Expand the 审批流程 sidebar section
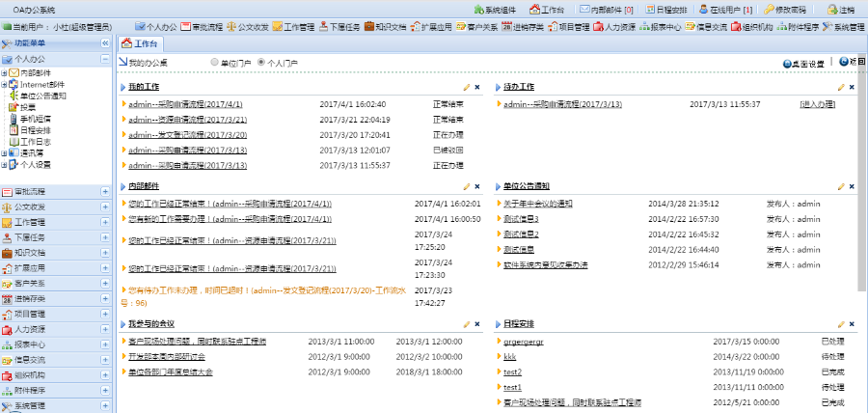Viewport: 868px width, 413px height. [105, 192]
